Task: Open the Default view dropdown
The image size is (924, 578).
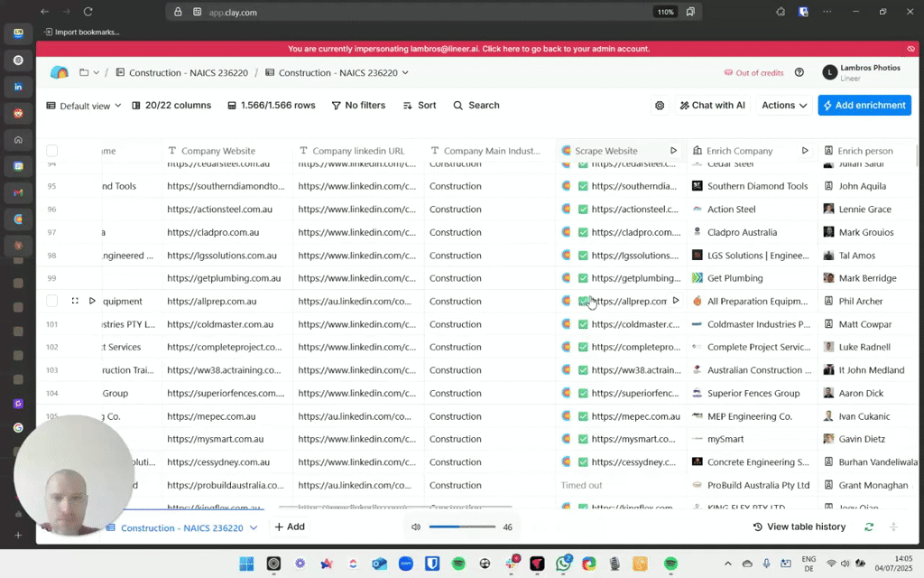Action: coord(84,106)
